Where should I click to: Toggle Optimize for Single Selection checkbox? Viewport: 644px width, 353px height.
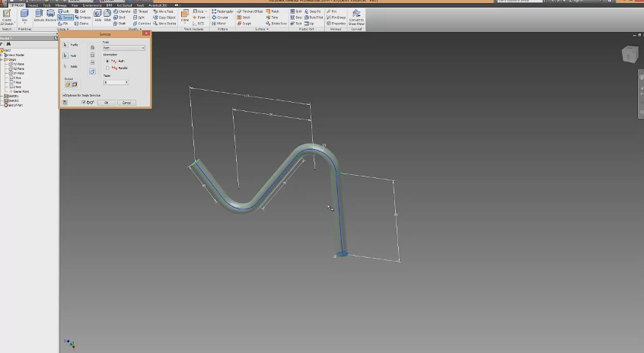[x=64, y=95]
